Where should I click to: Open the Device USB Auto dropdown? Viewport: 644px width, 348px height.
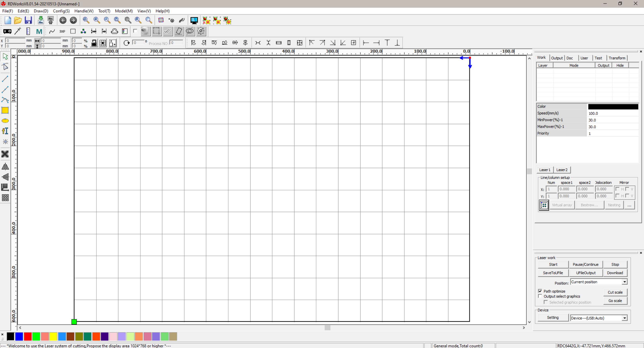point(625,318)
